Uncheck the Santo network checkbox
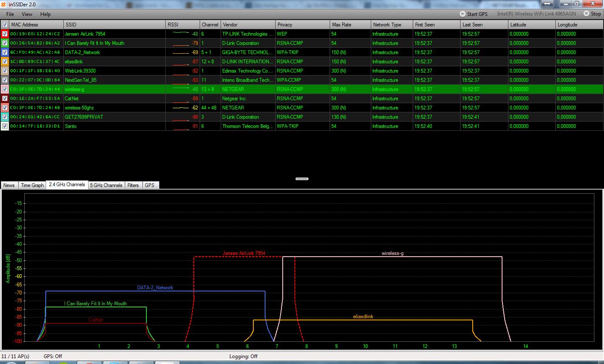This screenshot has width=604, height=364. point(5,126)
